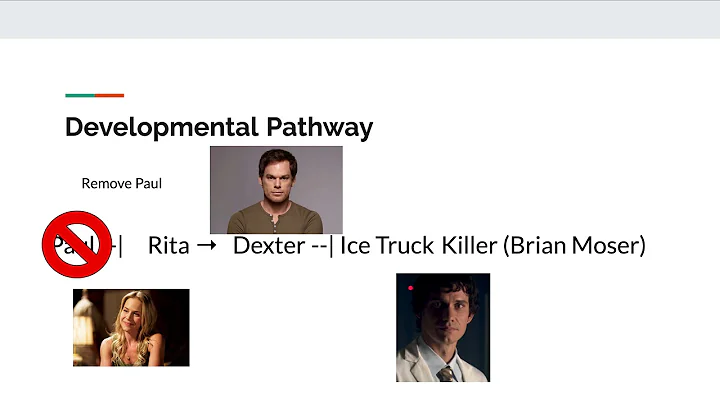Image resolution: width=720 pixels, height=404 pixels.
Task: Click the red prohibition sign icon
Action: pyautogui.click(x=76, y=244)
